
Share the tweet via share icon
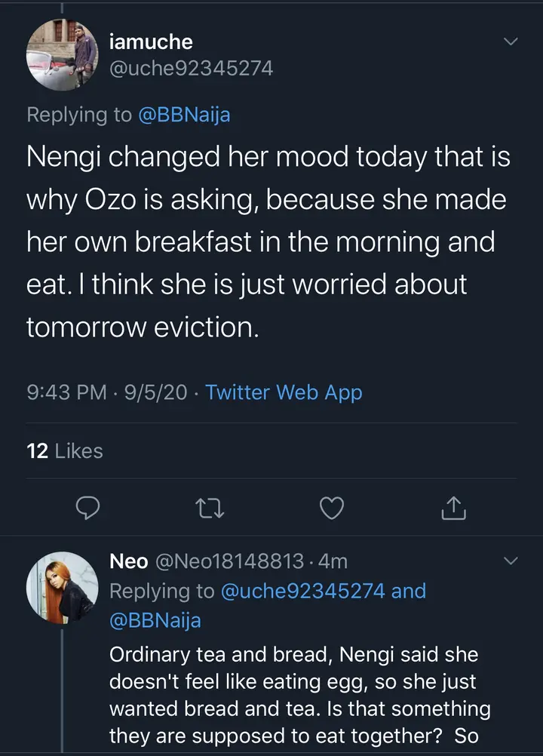pyautogui.click(x=453, y=509)
